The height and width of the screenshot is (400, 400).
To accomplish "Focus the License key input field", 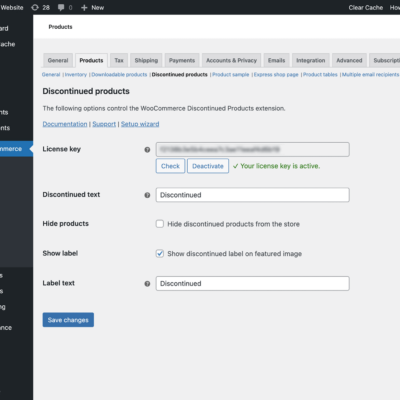I will point(253,149).
